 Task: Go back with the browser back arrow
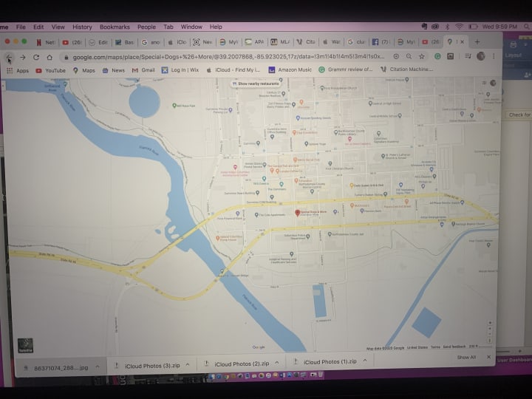pyautogui.click(x=9, y=58)
